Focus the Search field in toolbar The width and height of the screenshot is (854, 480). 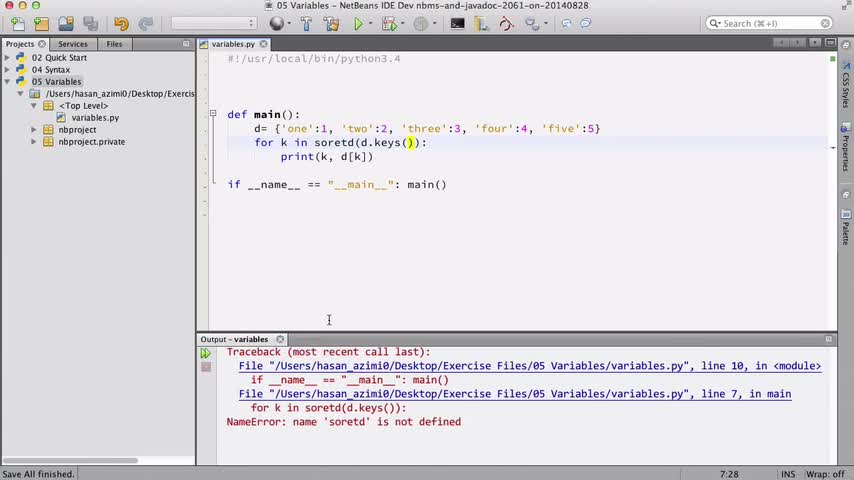click(x=768, y=23)
